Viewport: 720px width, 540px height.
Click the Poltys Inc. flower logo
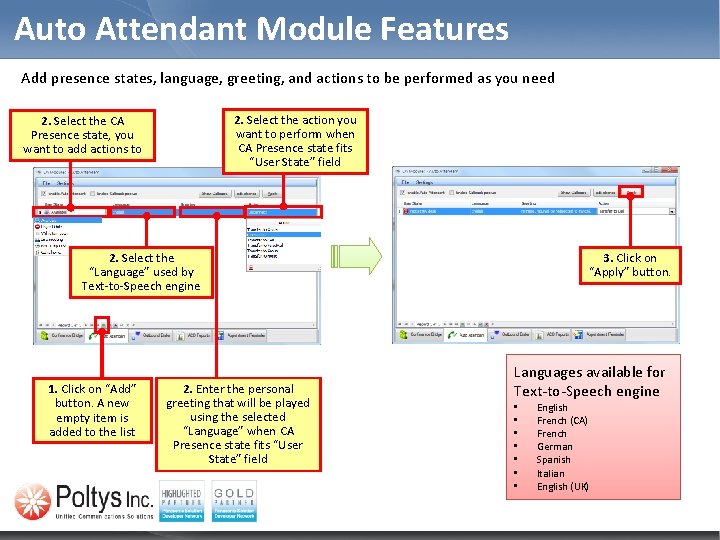point(33,502)
